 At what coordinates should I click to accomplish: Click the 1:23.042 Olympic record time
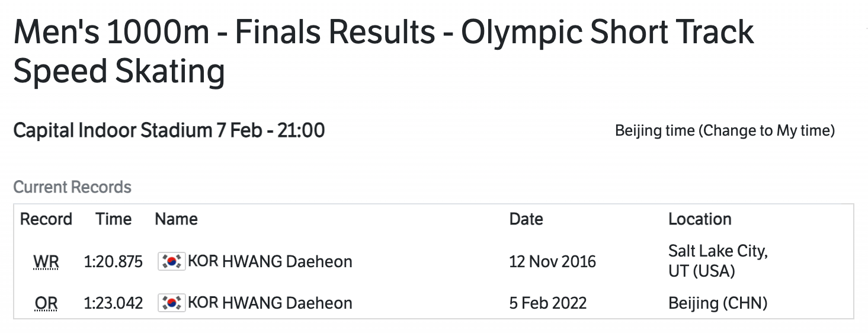tap(113, 303)
